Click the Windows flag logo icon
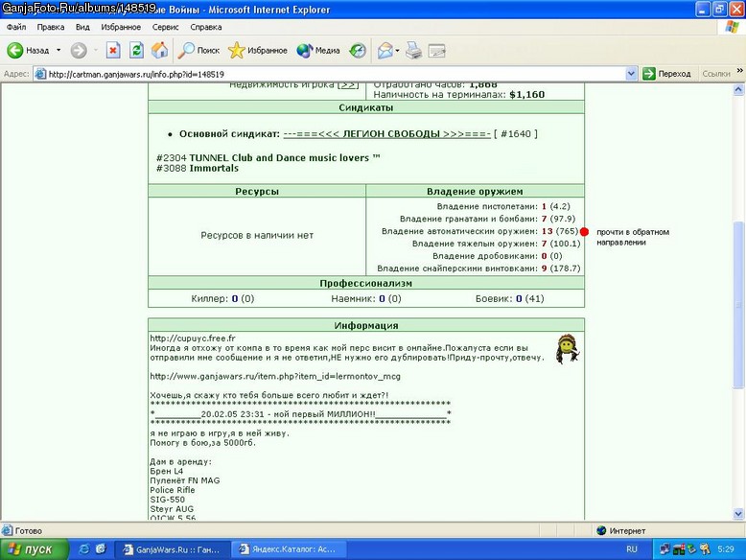 pyautogui.click(x=732, y=27)
